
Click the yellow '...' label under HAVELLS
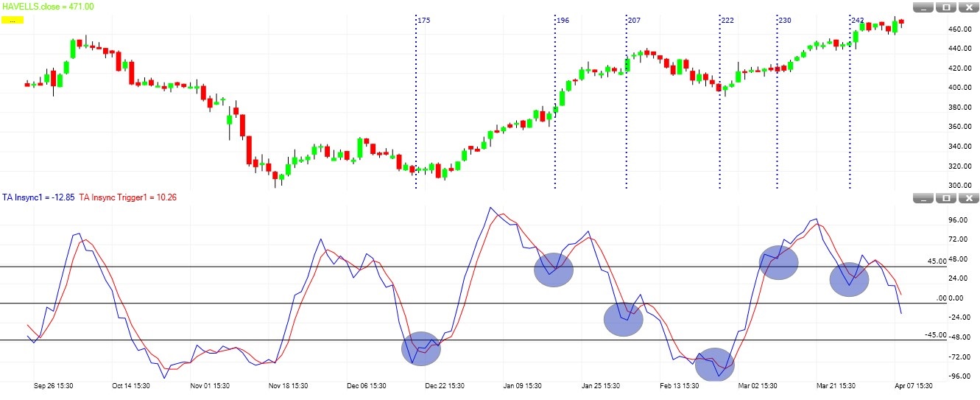[13, 20]
